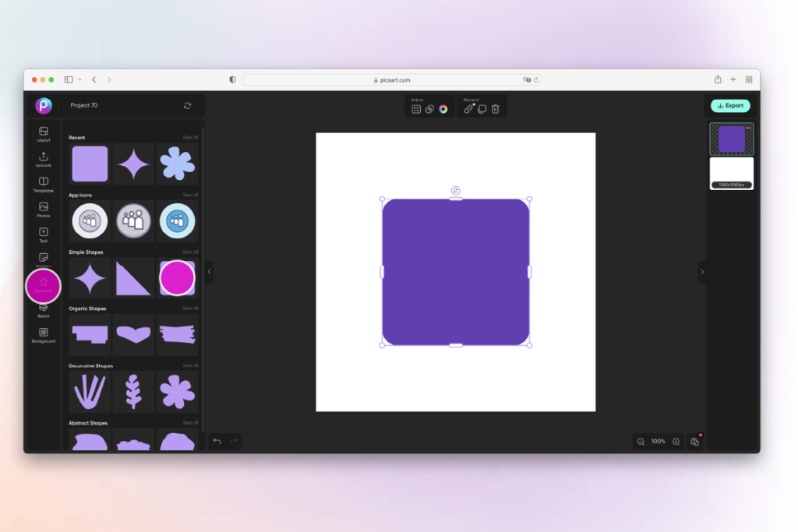Duplicate the shape using the General toolbar
The height and width of the screenshot is (532, 798).
(482, 109)
